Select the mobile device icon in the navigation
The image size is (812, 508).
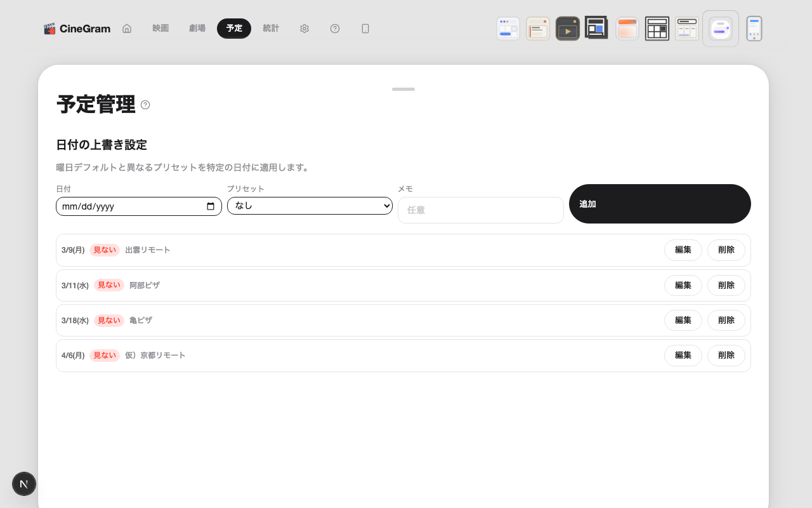click(x=365, y=29)
